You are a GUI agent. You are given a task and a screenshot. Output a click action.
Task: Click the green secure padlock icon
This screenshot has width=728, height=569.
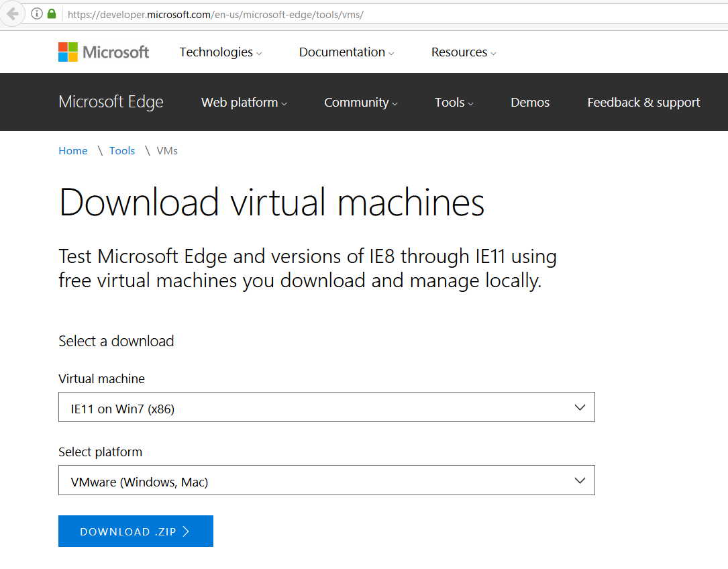tap(52, 14)
